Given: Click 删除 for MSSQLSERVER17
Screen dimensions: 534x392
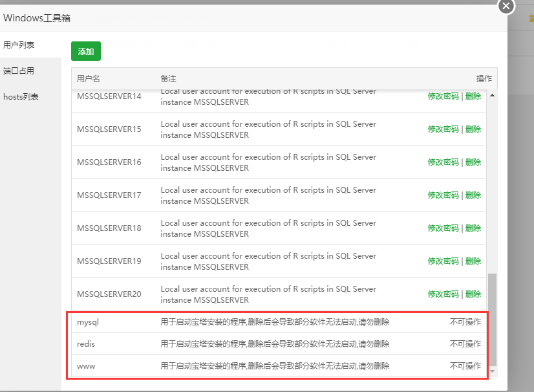Looking at the screenshot, I should 473,195.
